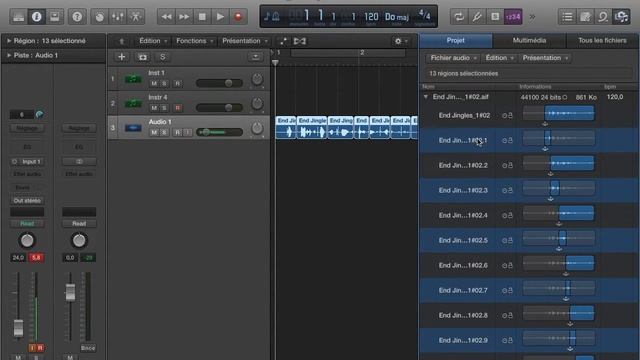Screen dimensions: 640x360
Task: Open the Loop Browser button
Action: [x=603, y=17]
